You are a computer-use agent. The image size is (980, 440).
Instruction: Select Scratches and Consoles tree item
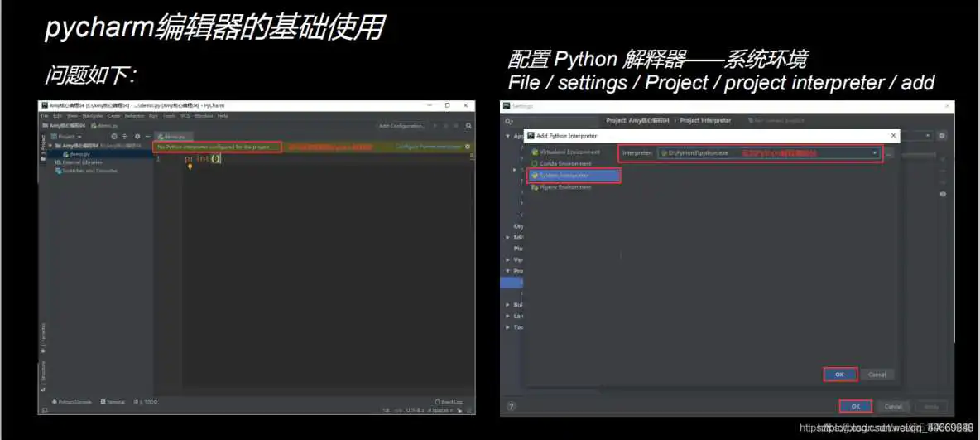[86, 171]
